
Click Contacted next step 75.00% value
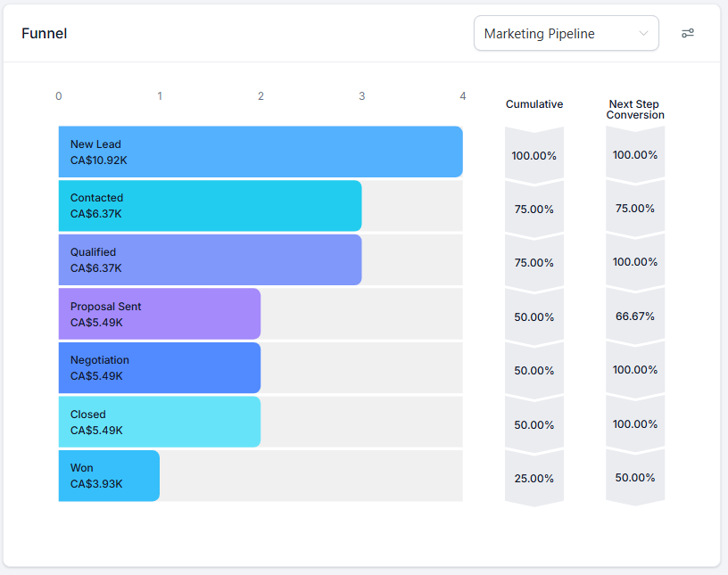(x=634, y=209)
